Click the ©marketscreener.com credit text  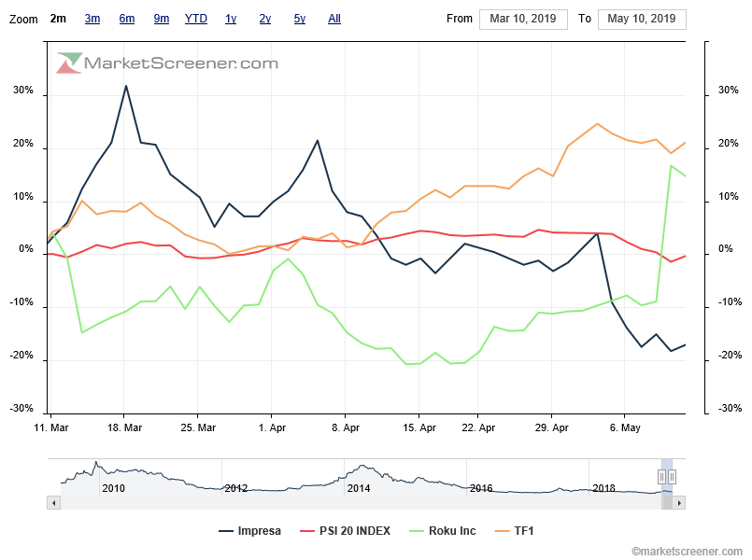tap(687, 552)
